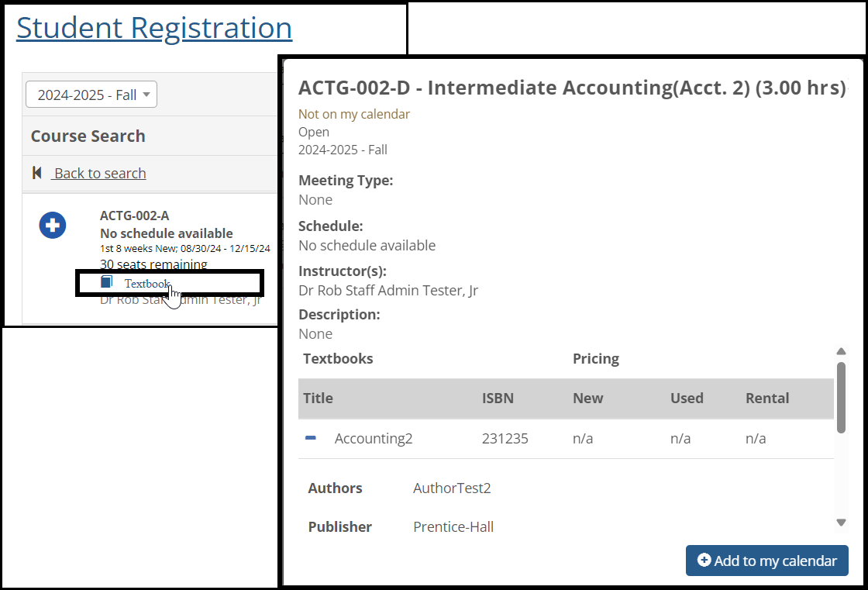
Task: Click the plus icon inside Add to my calendar
Action: point(704,560)
